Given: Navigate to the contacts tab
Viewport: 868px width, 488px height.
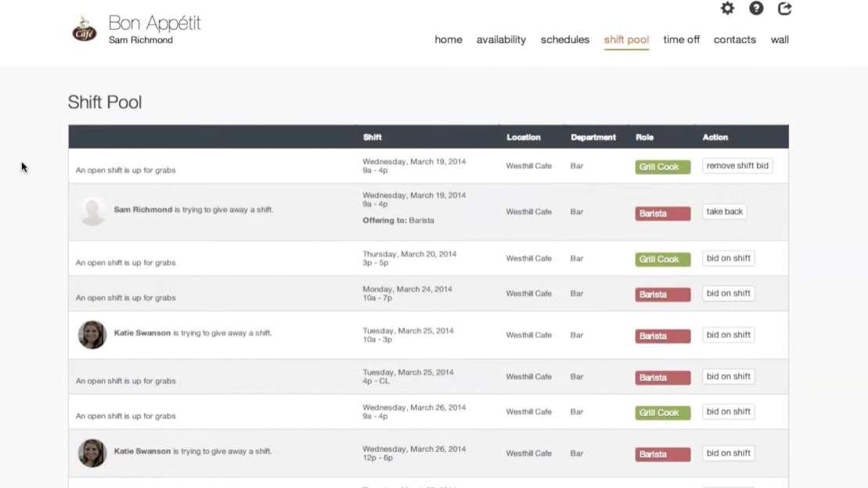Looking at the screenshot, I should coord(734,40).
